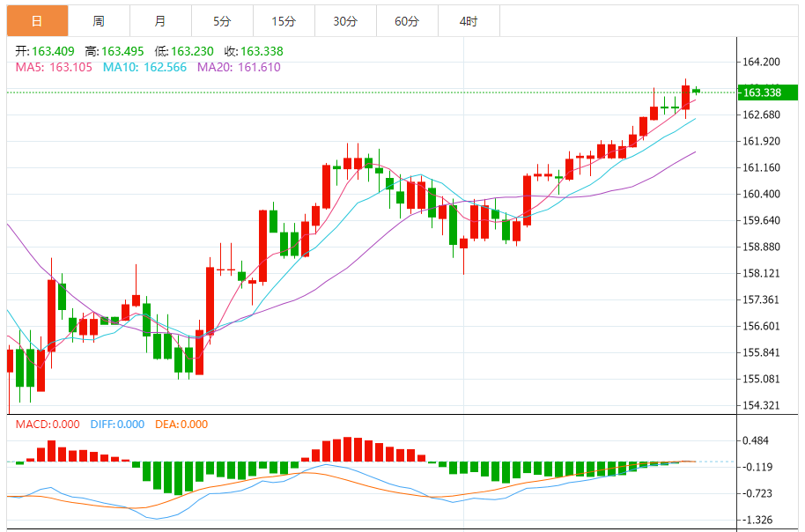Open the 30分 timeframe tab
The height and width of the screenshot is (532, 805).
345,21
